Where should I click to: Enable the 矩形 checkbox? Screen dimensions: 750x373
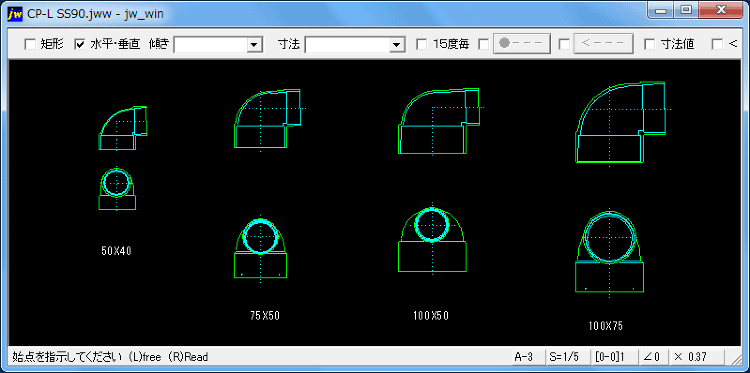pyautogui.click(x=30, y=44)
